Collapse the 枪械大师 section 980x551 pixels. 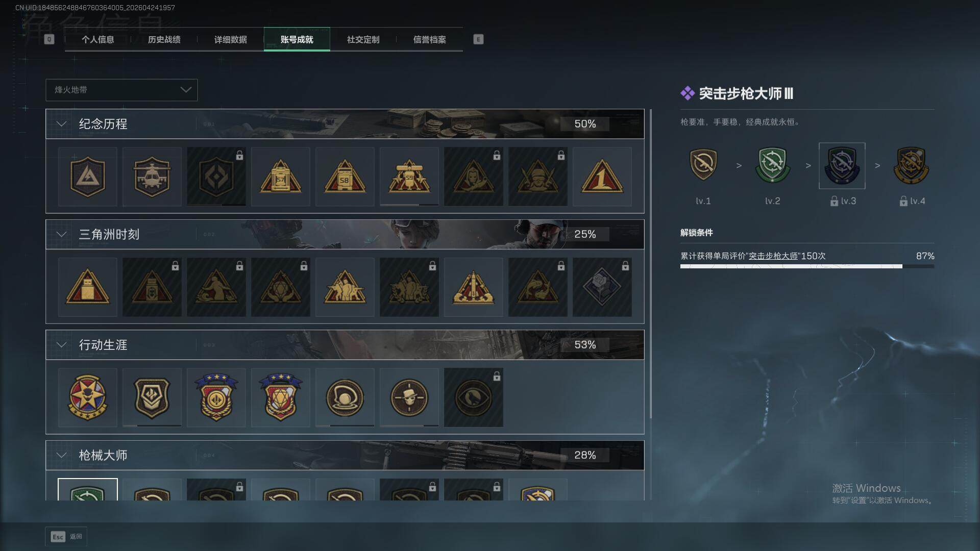pos(61,455)
